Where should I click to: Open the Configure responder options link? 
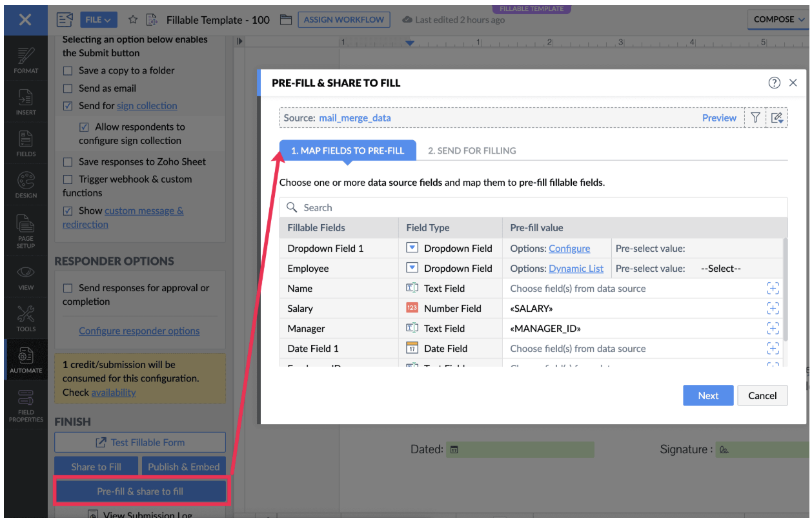click(139, 331)
